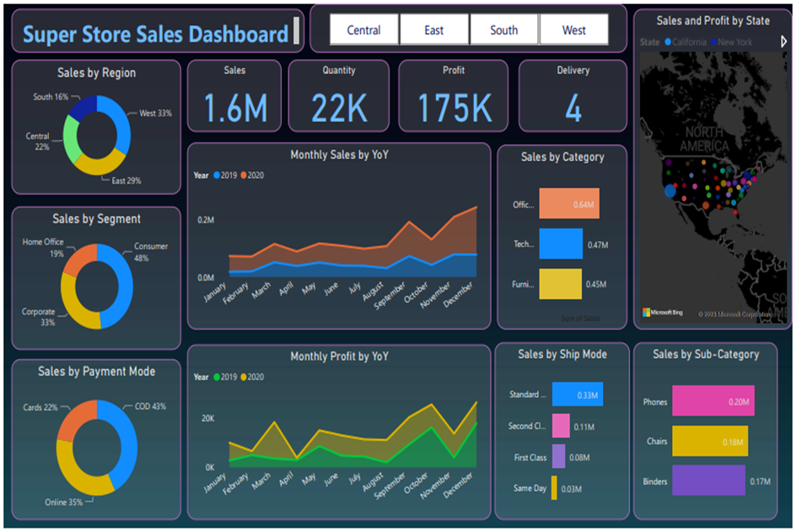Screen dimensions: 796x532
Task: Click the 20K axis label on Profit chart
Action: click(x=207, y=418)
